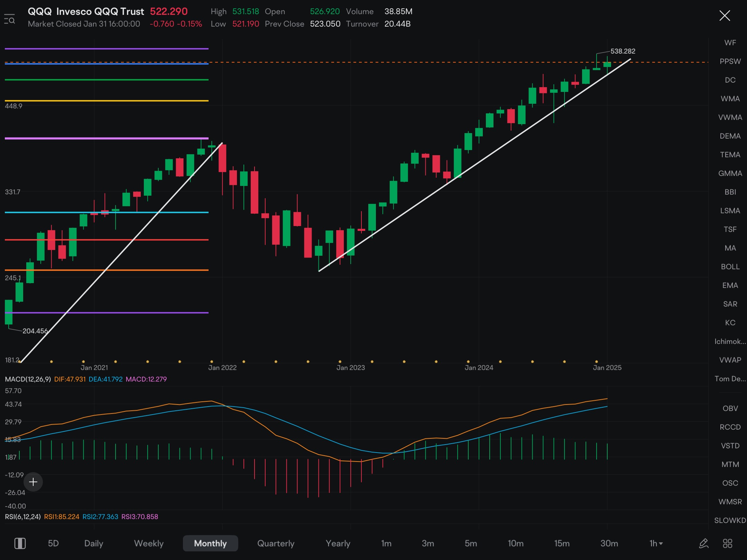The height and width of the screenshot is (560, 747).
Task: Click the Jan 2023 date axis label
Action: point(351,367)
